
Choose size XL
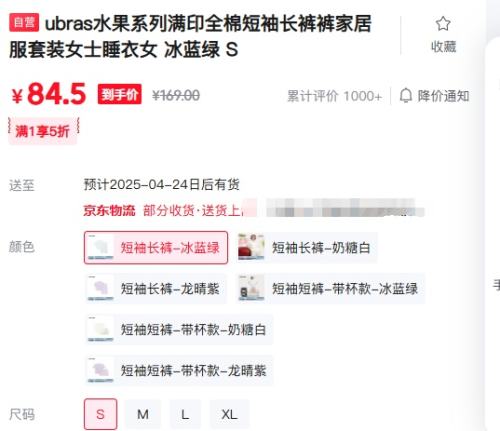coord(229,414)
